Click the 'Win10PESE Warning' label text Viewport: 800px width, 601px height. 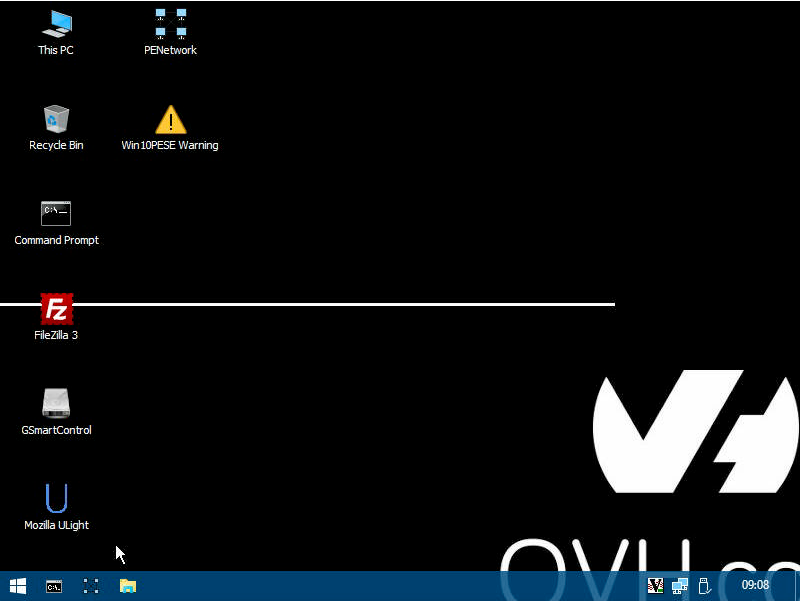pyautogui.click(x=170, y=146)
